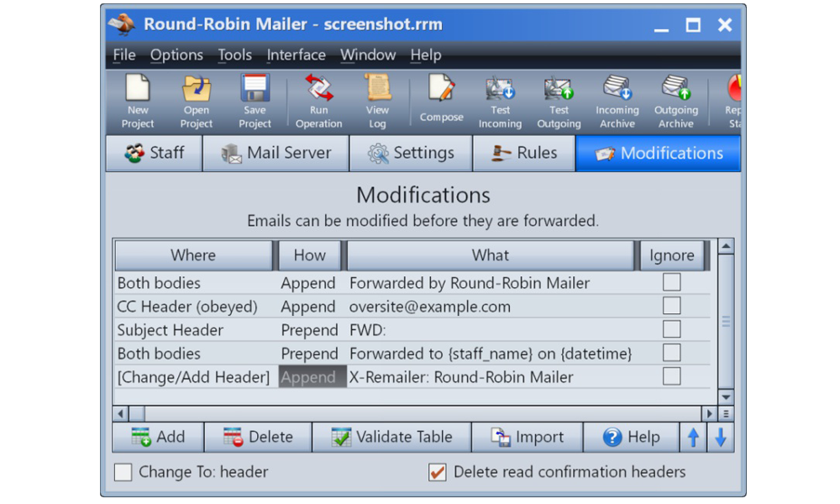
Task: Run the Test Incoming check
Action: tap(500, 101)
